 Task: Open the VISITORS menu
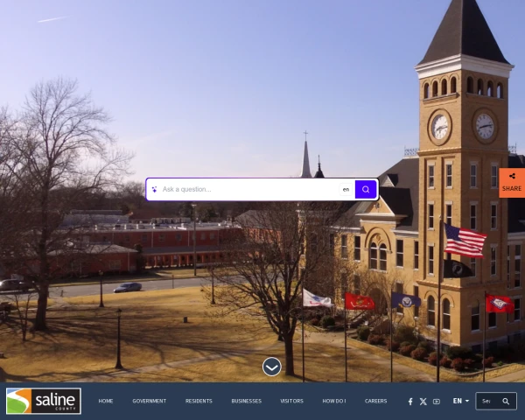point(291,401)
